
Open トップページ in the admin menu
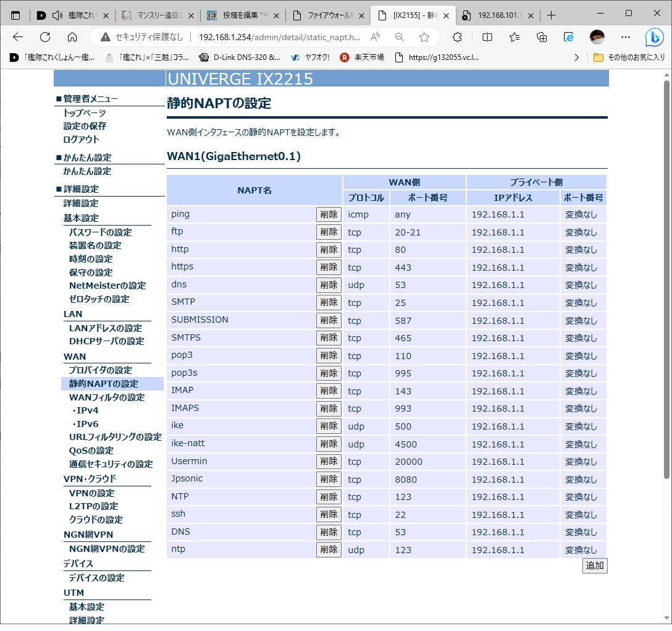click(x=85, y=113)
